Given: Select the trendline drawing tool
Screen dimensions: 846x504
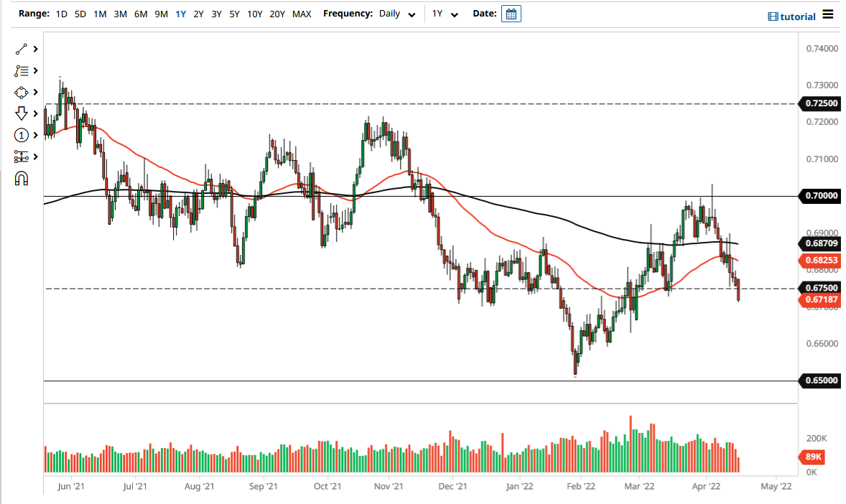Looking at the screenshot, I should click(x=19, y=49).
